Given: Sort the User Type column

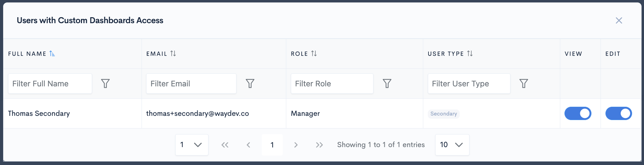Looking at the screenshot, I should tap(470, 54).
